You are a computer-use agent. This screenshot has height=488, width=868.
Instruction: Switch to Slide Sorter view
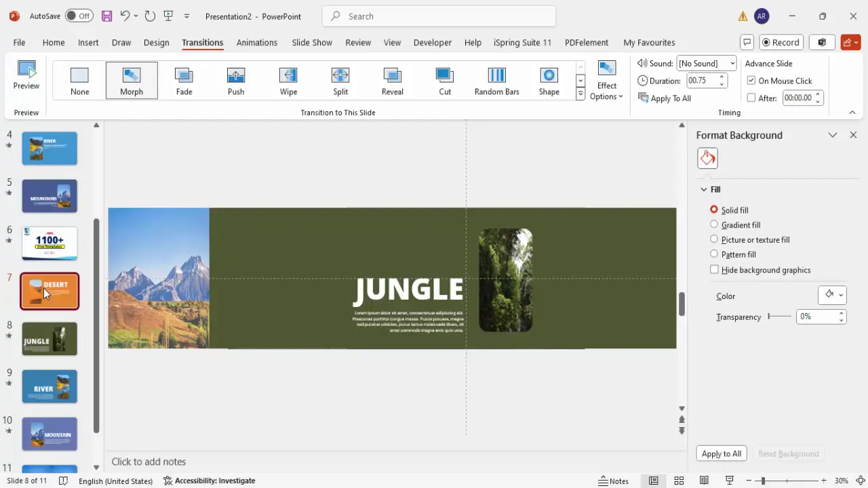click(679, 481)
